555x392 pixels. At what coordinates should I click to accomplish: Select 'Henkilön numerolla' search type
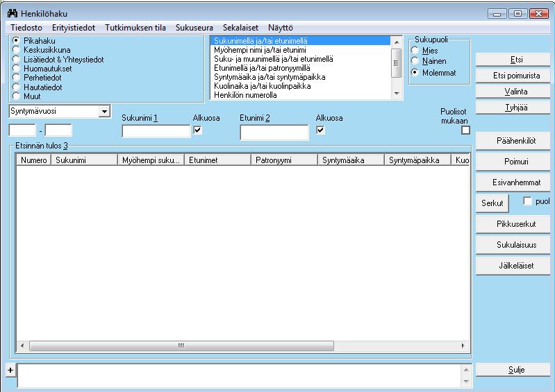tap(300, 95)
